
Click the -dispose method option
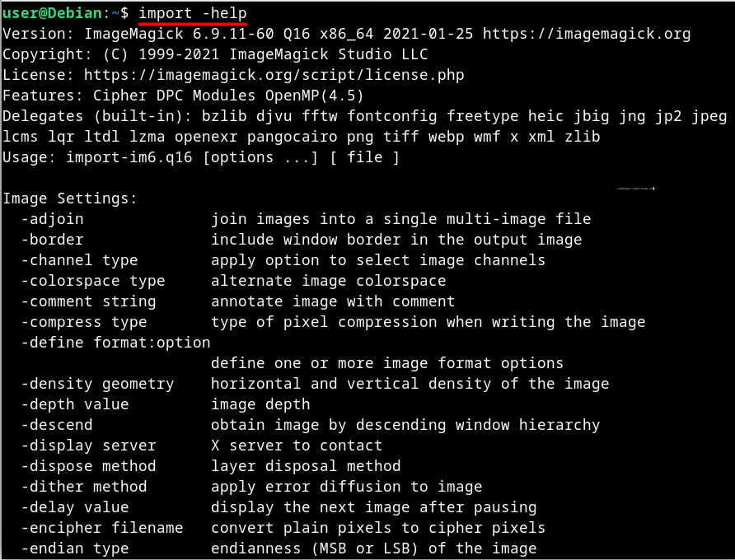coord(89,466)
